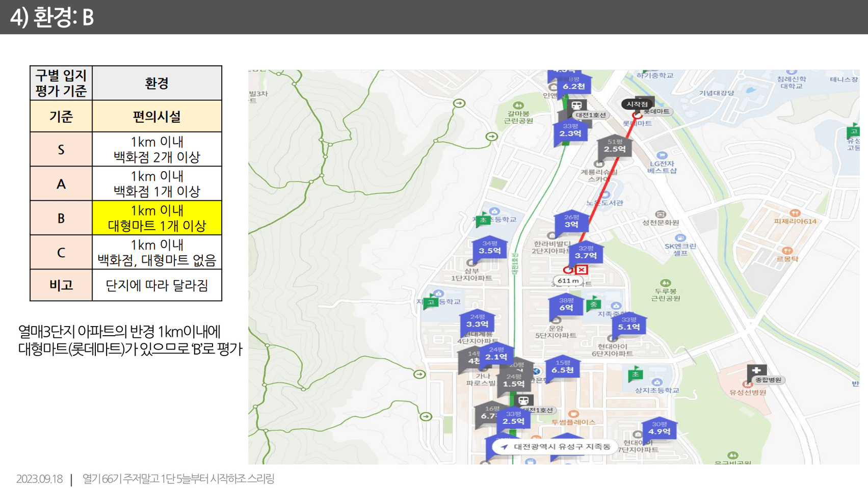Open the subway station icon below 1.5억 marker
Image resolution: width=868 pixels, height=488 pixels.
pyautogui.click(x=523, y=400)
